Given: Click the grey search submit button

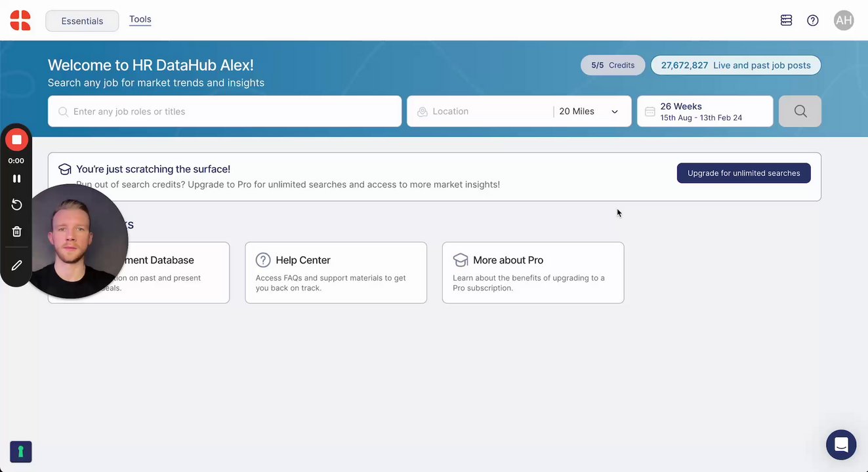Looking at the screenshot, I should tap(800, 111).
